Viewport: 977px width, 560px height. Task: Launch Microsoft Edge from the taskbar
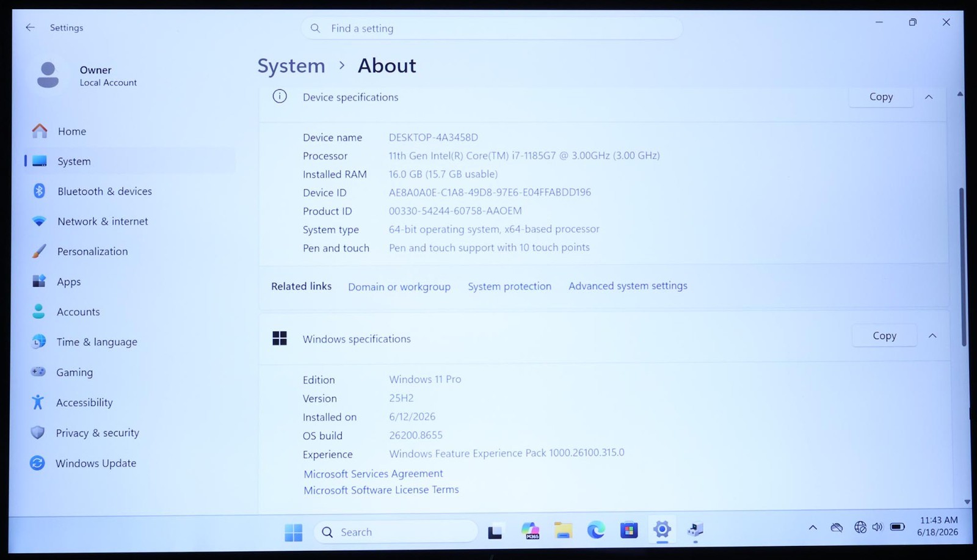tap(596, 530)
